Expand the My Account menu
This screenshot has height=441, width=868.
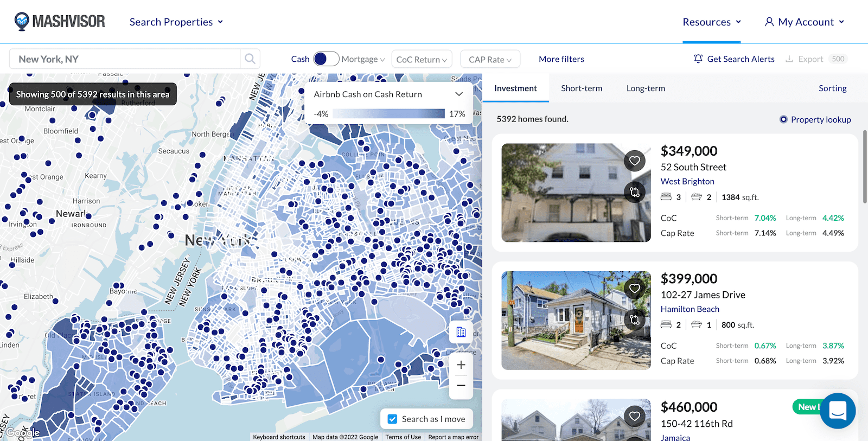coord(805,22)
